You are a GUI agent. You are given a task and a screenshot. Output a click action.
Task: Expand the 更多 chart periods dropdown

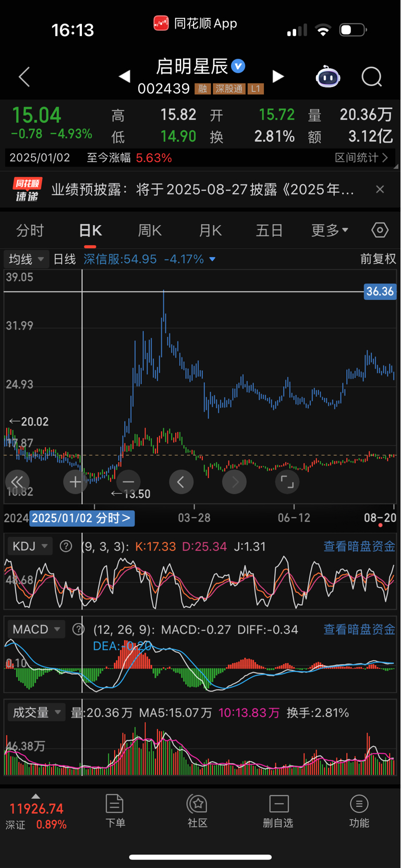pyautogui.click(x=330, y=230)
